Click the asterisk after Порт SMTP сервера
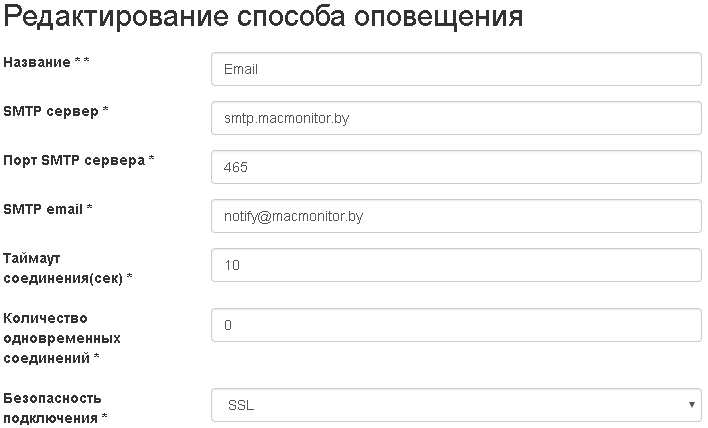 tap(151, 160)
